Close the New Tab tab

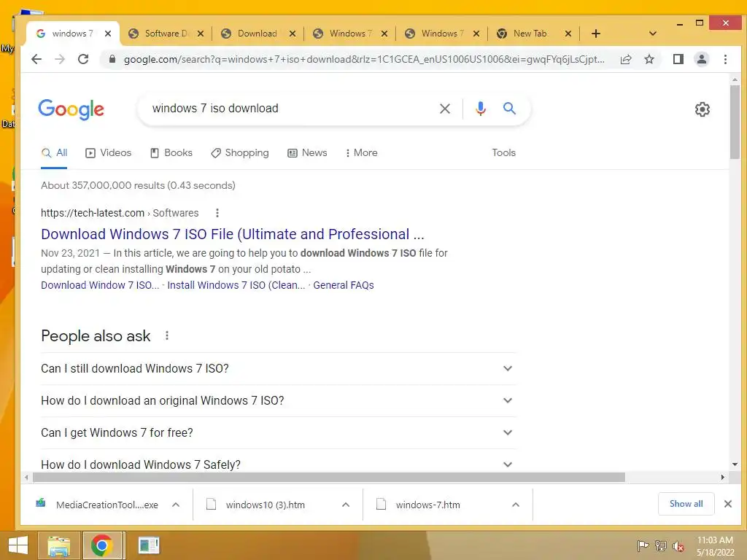[x=568, y=34]
